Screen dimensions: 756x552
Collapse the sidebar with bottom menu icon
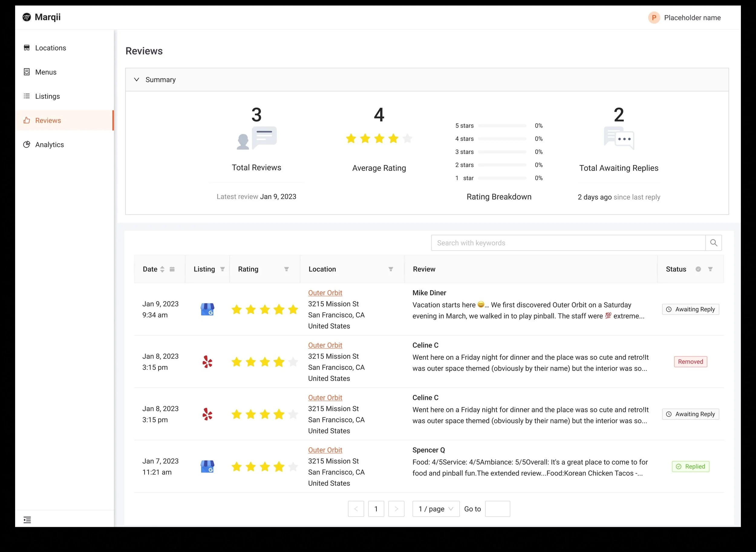point(27,520)
